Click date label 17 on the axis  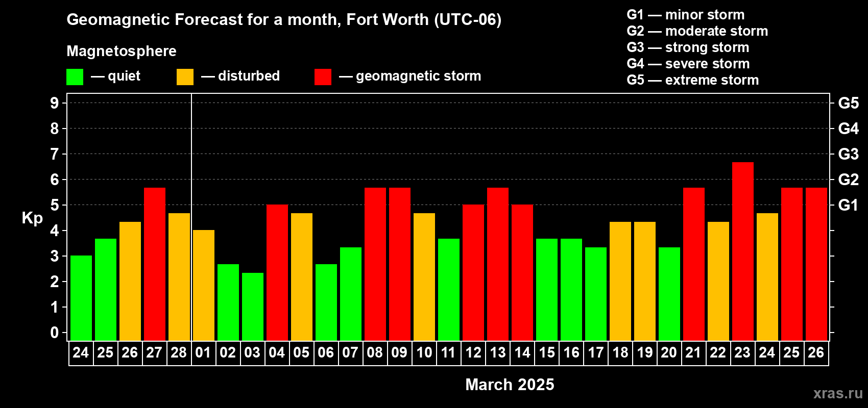tap(595, 353)
